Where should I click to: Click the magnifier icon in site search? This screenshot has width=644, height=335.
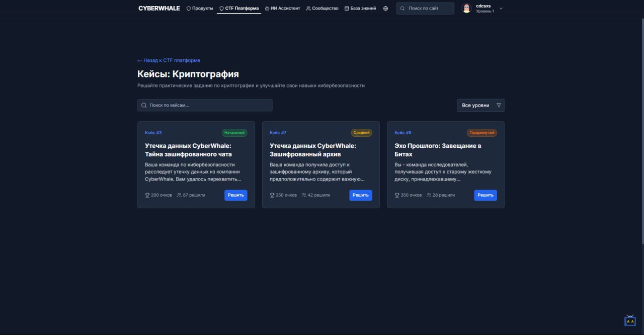403,9
